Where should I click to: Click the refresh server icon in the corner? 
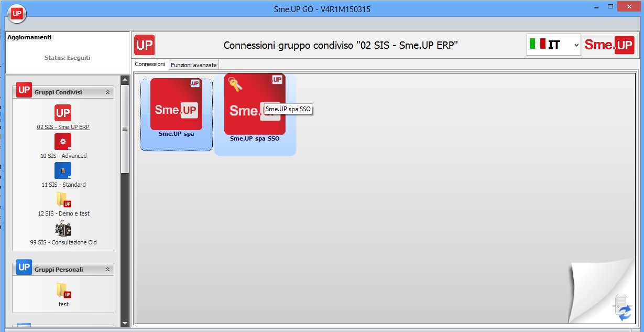(623, 308)
